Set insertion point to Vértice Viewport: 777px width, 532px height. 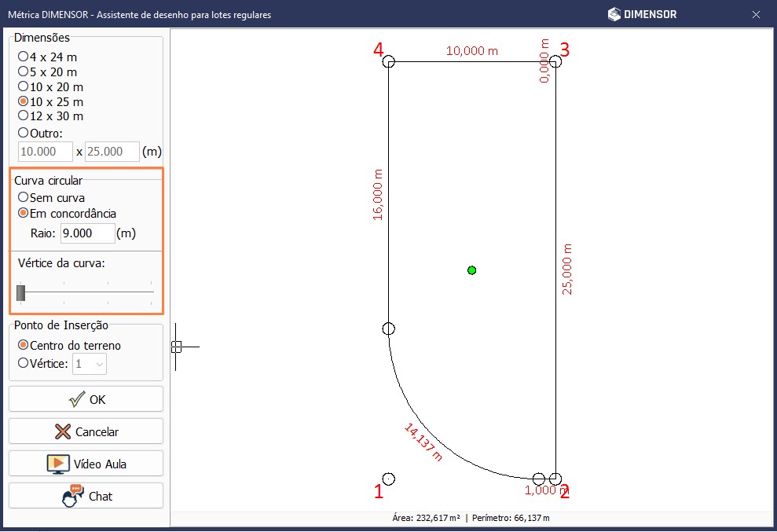(x=23, y=363)
